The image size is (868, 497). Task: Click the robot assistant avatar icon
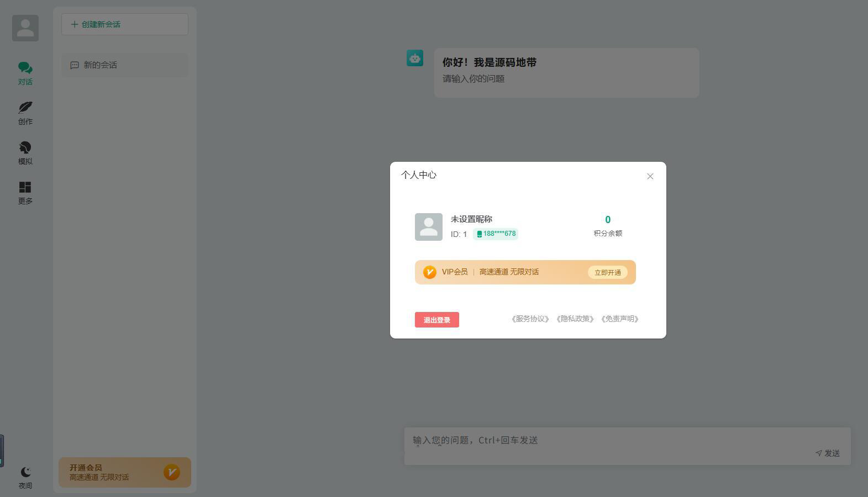pyautogui.click(x=415, y=58)
